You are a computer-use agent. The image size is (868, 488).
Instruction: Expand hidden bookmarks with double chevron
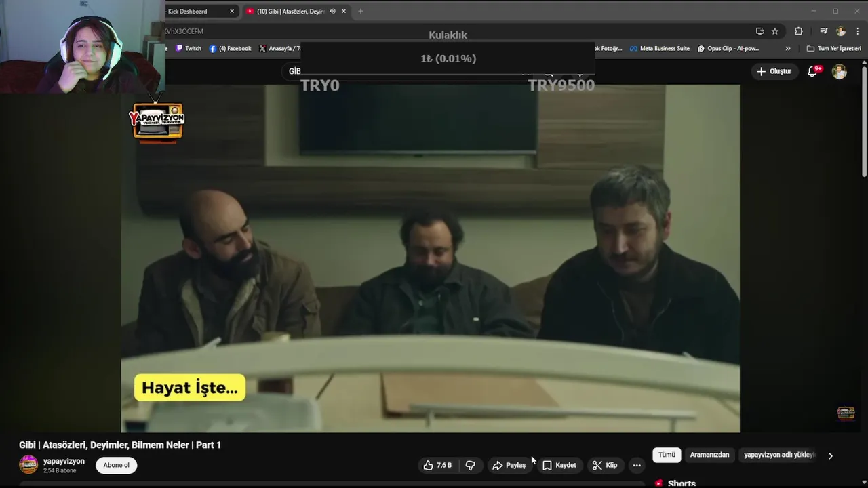[x=788, y=49]
